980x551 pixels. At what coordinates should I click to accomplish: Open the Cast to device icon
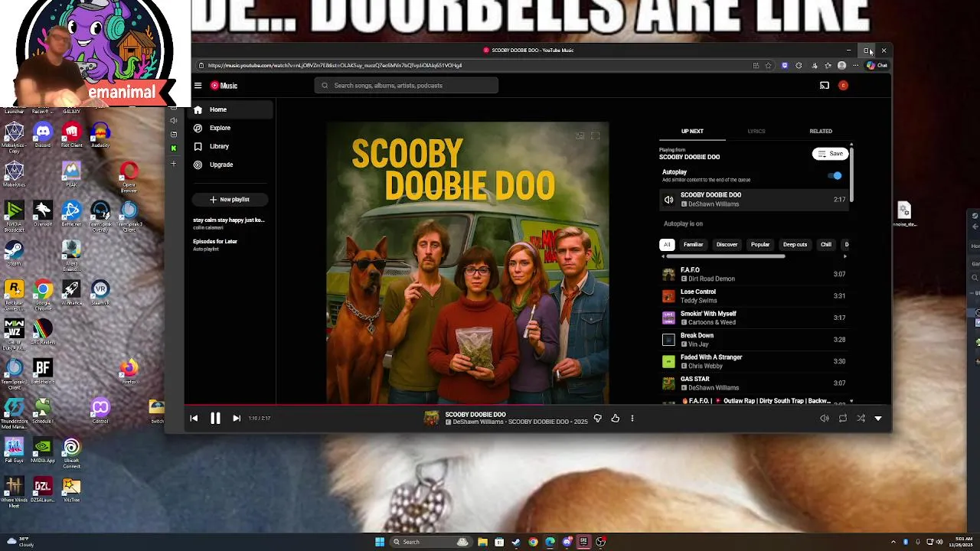(x=825, y=86)
